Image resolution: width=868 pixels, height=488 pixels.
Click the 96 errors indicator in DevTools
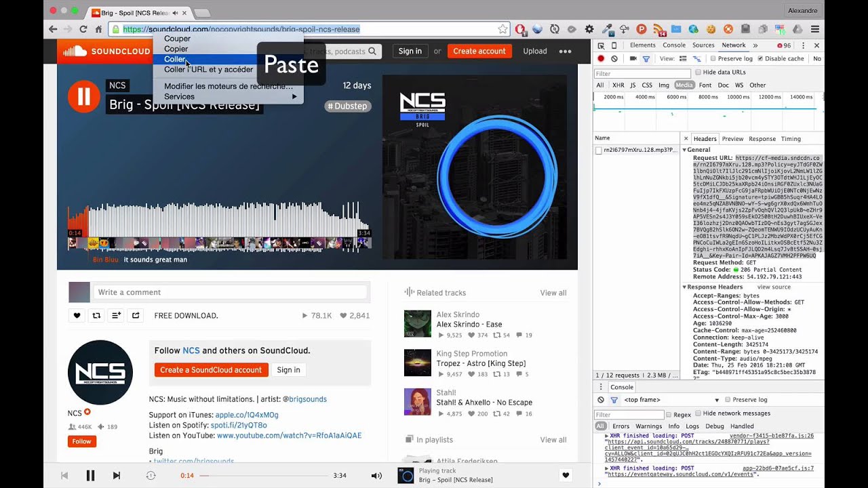[x=784, y=45]
